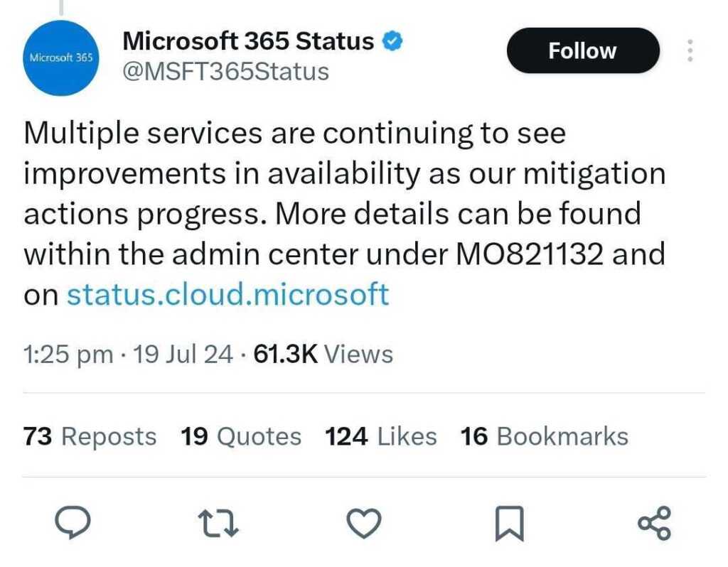This screenshot has width=728, height=567.
Task: Click the blue verified badge
Action: [x=393, y=41]
